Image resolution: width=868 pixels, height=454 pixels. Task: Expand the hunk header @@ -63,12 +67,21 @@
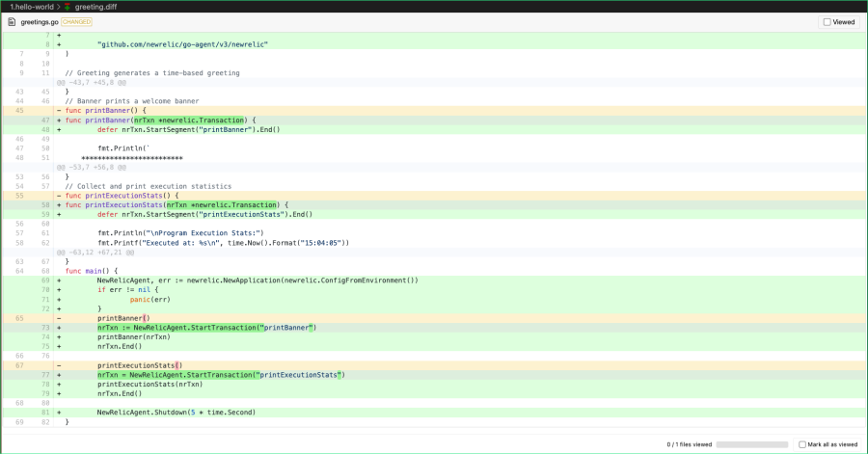95,252
